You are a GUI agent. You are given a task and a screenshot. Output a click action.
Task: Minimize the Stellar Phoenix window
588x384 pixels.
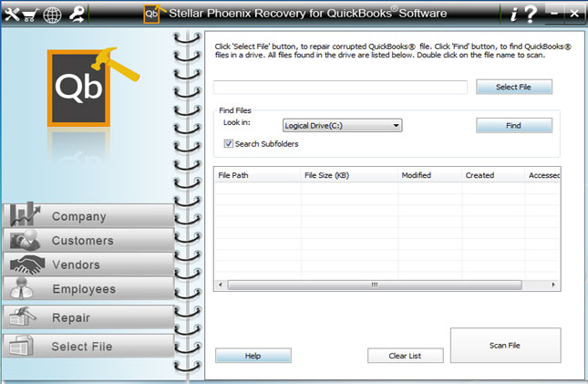[x=554, y=15]
